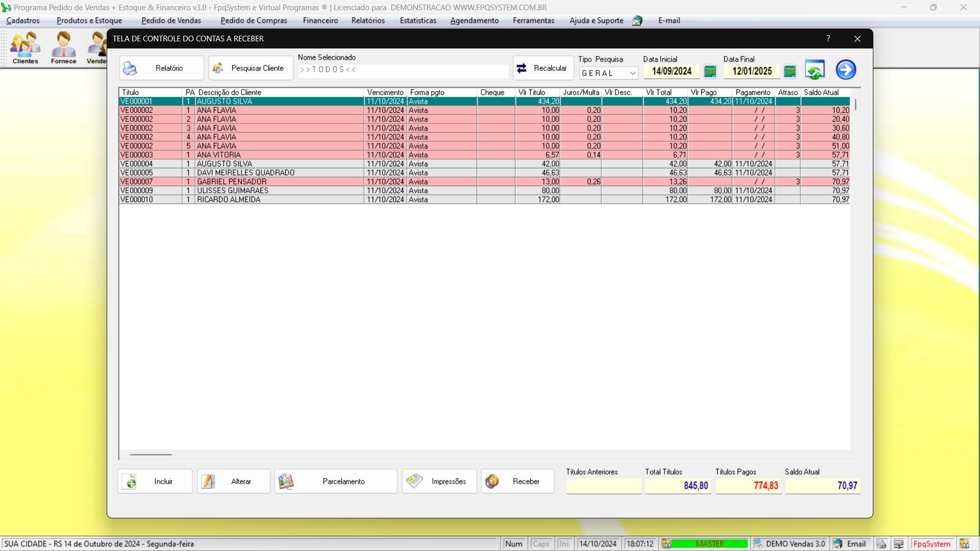
Task: Click the Data Inicial date field
Action: [672, 71]
